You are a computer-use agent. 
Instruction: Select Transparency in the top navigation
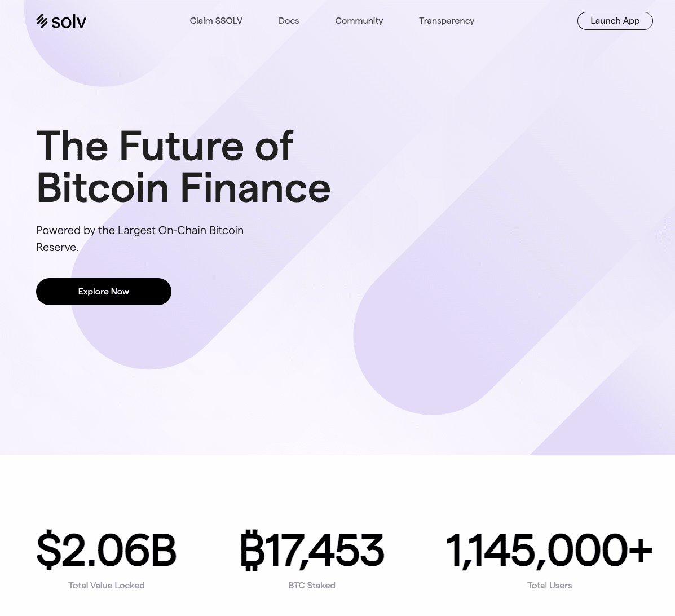(x=447, y=21)
